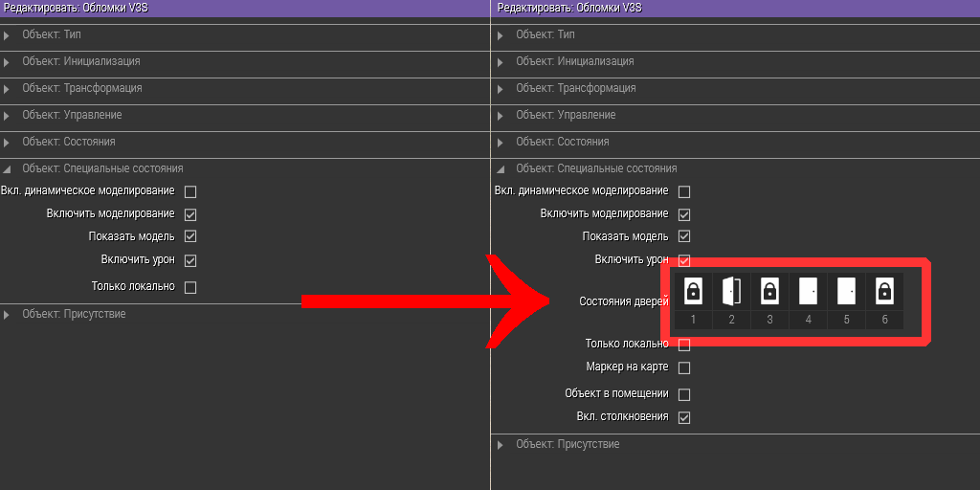Click the open door icon for door 2
The image size is (980, 490).
732,291
